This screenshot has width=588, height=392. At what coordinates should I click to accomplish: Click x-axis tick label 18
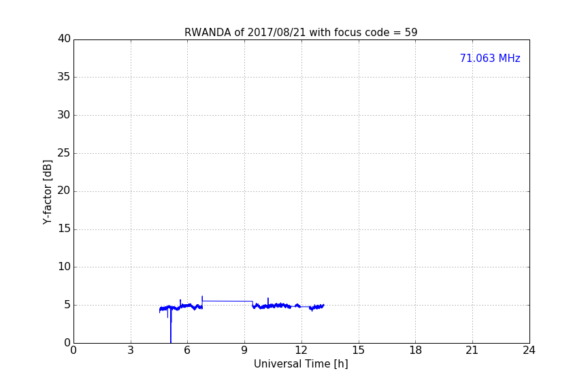[416, 350]
